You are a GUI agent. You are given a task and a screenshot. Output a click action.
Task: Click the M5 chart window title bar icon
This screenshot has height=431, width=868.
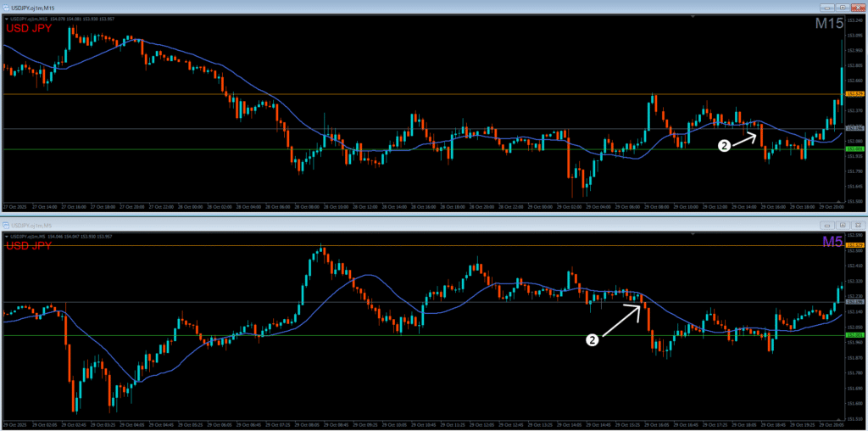(7, 224)
